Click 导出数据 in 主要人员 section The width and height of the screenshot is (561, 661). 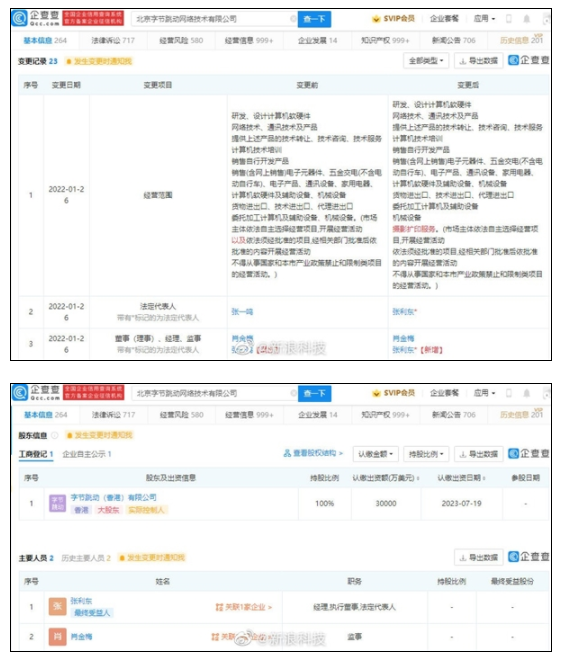[x=478, y=558]
